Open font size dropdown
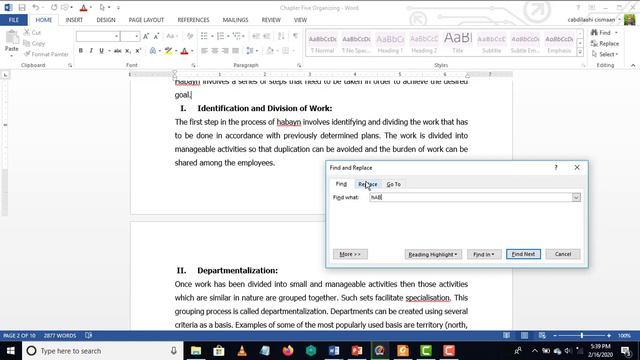640x360 pixels. pos(137,36)
